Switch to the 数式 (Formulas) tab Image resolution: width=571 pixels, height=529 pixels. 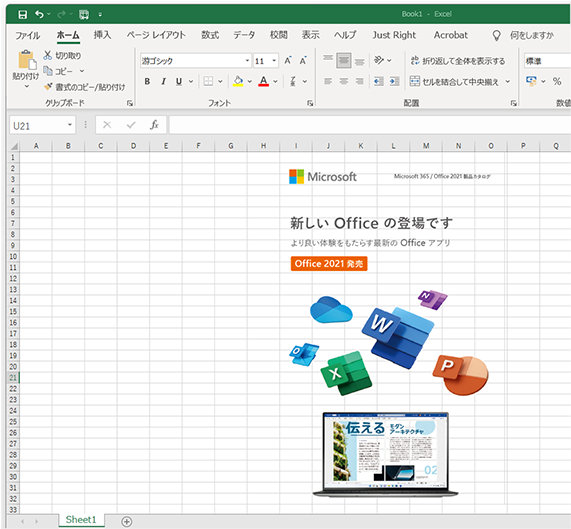coord(210,35)
